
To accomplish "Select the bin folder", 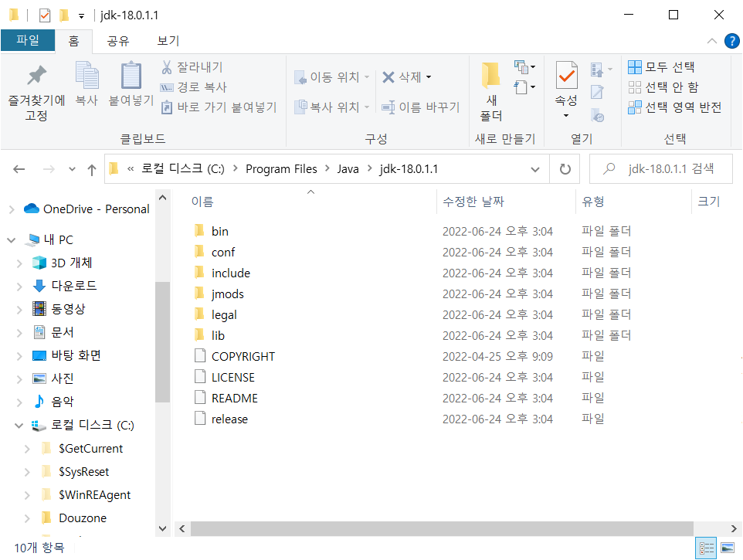I will click(x=220, y=231).
